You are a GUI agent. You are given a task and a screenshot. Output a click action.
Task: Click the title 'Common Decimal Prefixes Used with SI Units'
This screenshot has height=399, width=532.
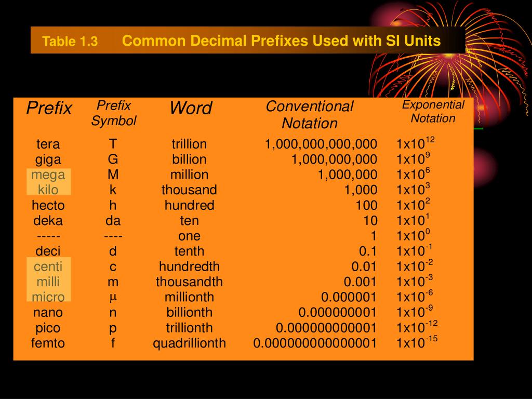click(x=281, y=41)
